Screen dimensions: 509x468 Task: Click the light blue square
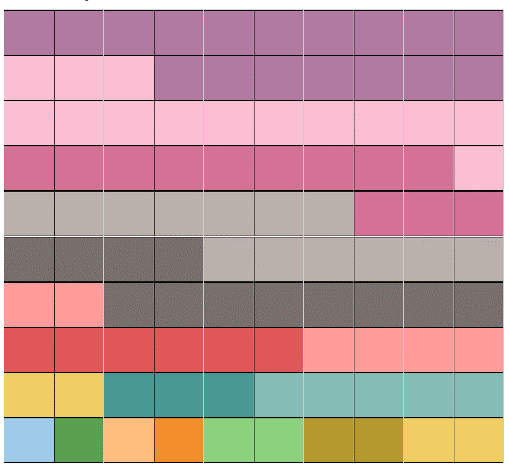coord(29,440)
